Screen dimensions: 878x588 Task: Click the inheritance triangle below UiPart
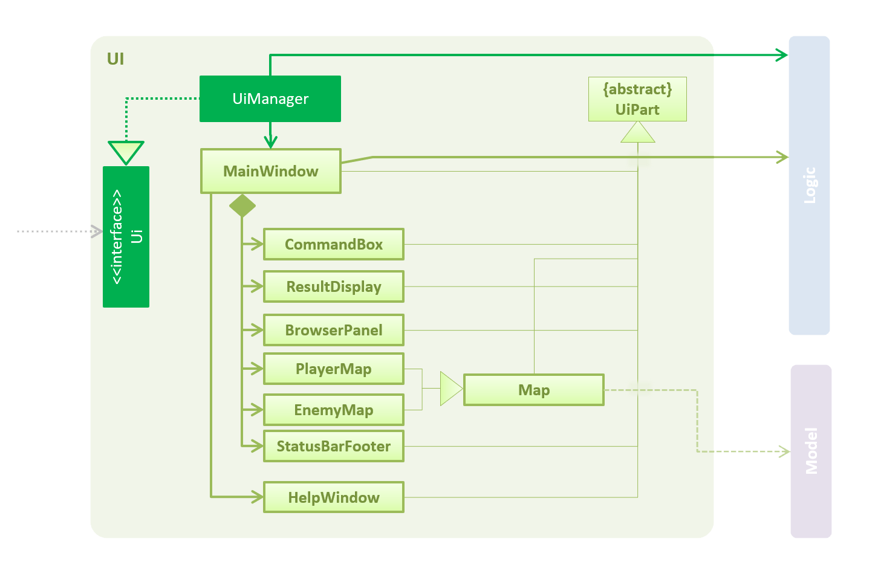pyautogui.click(x=638, y=132)
